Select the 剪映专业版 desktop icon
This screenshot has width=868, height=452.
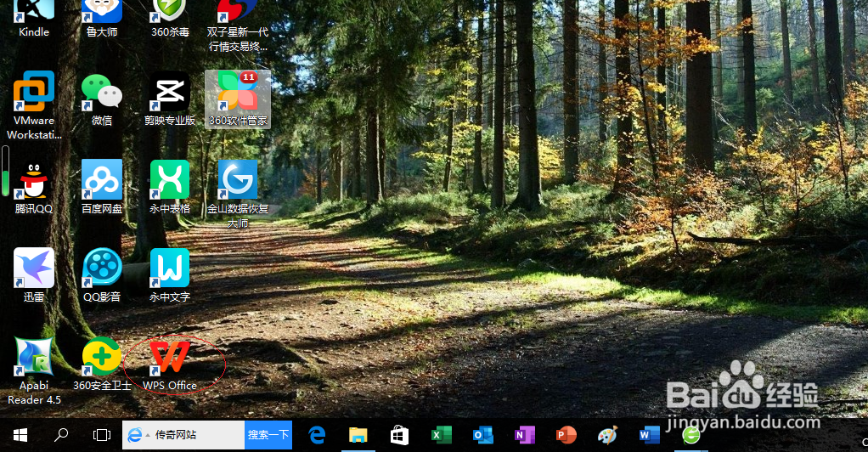click(x=170, y=99)
